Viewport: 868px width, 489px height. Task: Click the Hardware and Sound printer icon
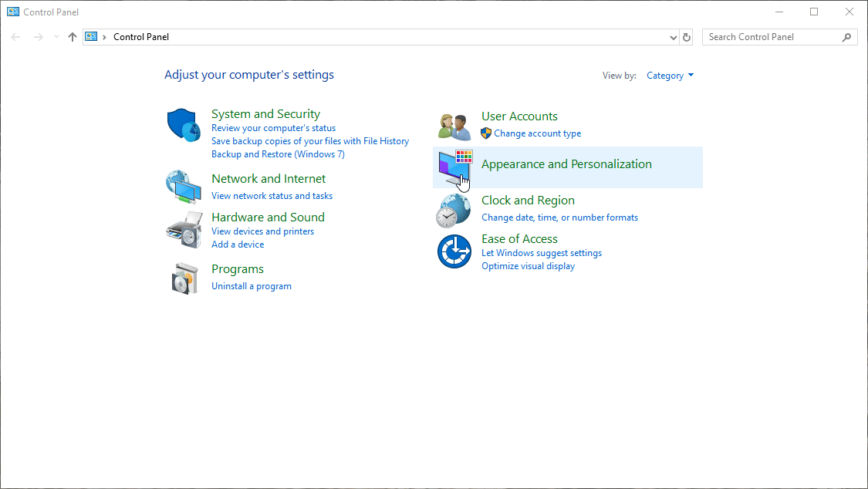coord(184,229)
